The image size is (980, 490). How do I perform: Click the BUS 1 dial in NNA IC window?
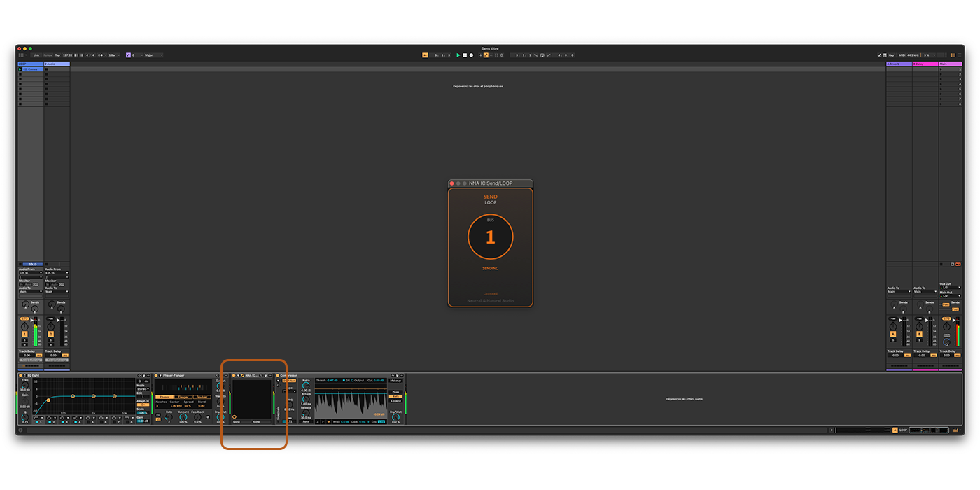pyautogui.click(x=490, y=237)
